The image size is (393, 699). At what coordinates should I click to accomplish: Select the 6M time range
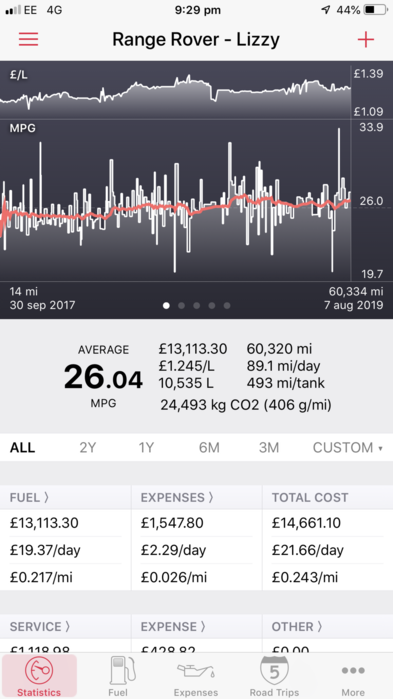209,447
